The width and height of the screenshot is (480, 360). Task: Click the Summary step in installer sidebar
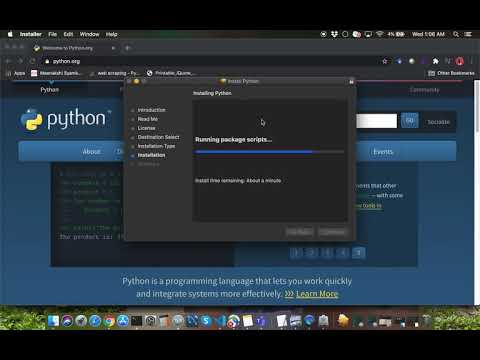click(148, 164)
